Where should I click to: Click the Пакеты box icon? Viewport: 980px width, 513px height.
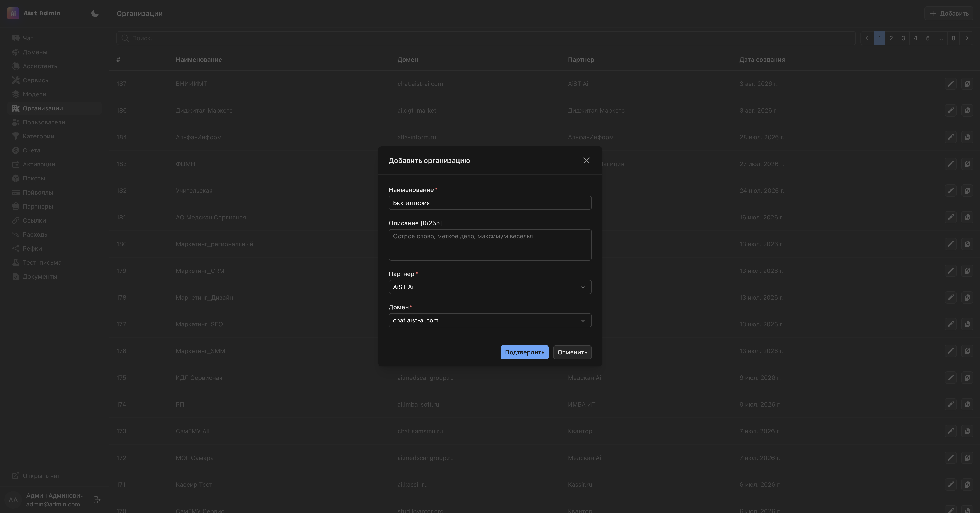(16, 178)
